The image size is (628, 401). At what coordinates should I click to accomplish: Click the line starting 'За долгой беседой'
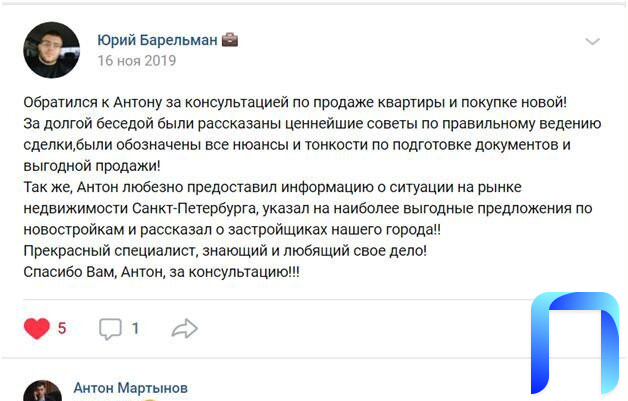[312, 124]
